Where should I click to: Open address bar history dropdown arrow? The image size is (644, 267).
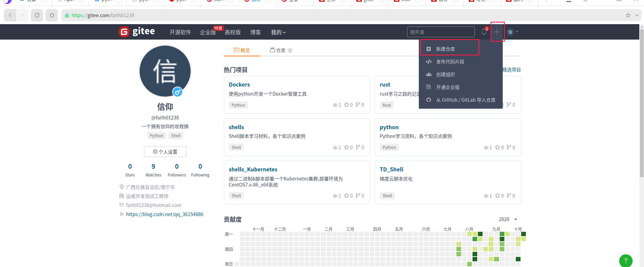[x=637, y=15]
